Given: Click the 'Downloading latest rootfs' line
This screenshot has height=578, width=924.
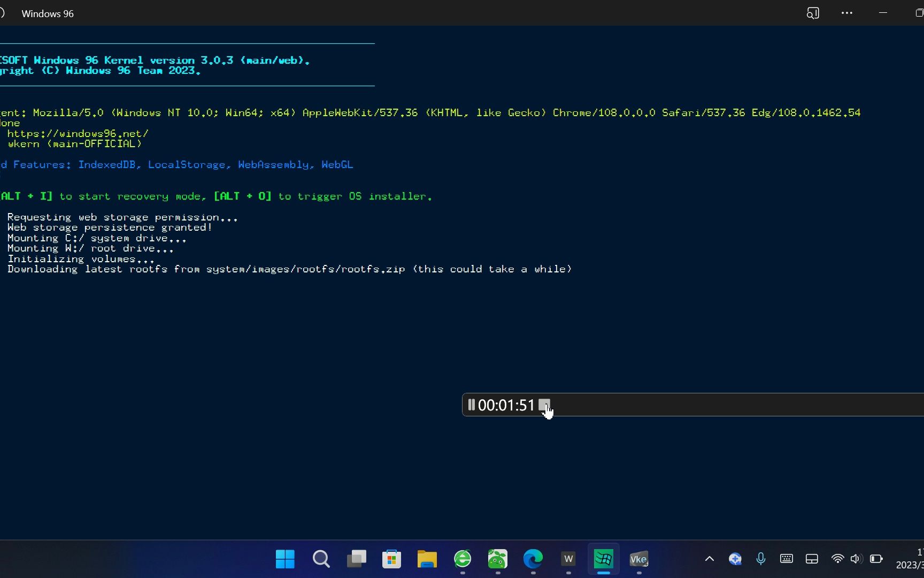Looking at the screenshot, I should [x=289, y=269].
